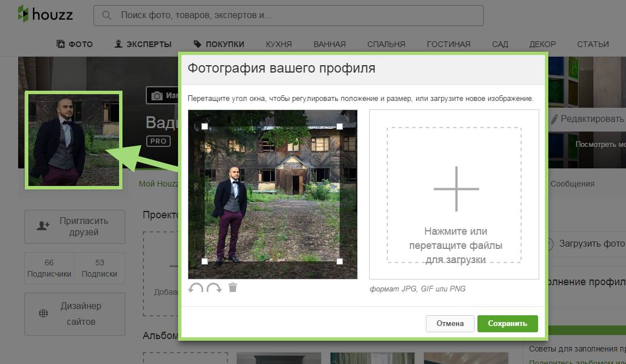Open the СТАТЬИ menu item
The image size is (626, 364).
click(593, 44)
